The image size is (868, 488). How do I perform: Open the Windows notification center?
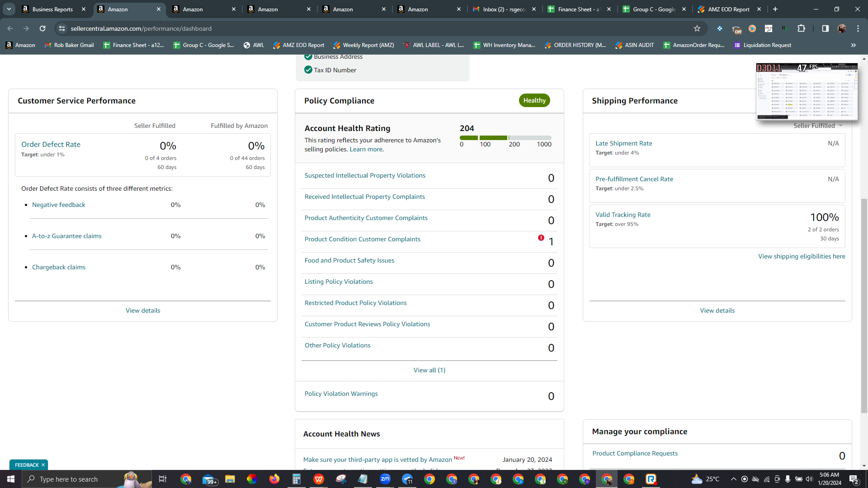(854, 479)
